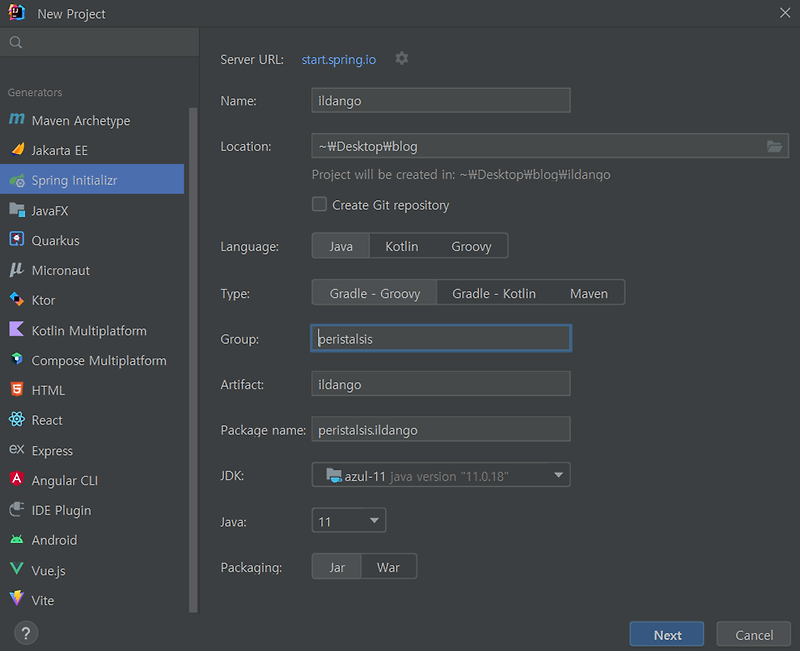Open the help question mark

tap(25, 633)
